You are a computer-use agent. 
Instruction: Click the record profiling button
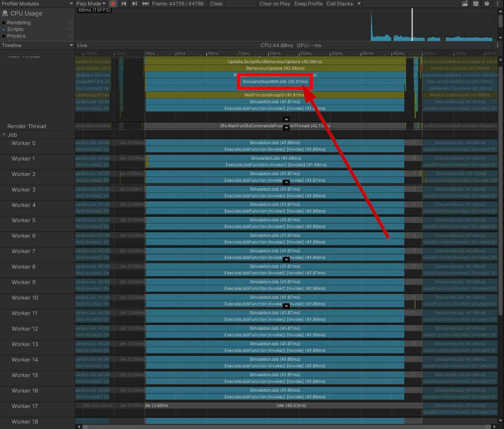(x=113, y=4)
